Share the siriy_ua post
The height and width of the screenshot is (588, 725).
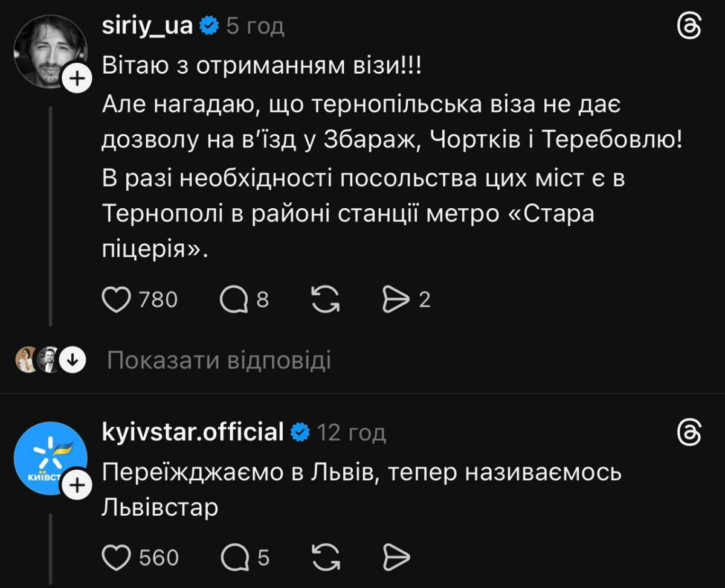(x=396, y=300)
